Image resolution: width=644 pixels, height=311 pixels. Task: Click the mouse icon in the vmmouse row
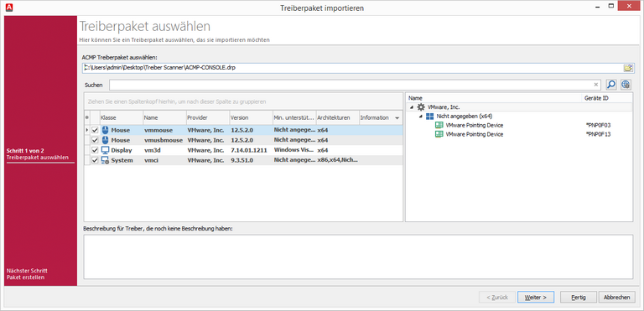pos(105,130)
